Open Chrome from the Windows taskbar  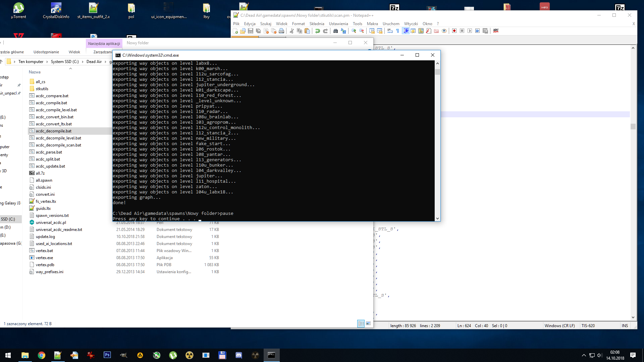[x=42, y=355]
